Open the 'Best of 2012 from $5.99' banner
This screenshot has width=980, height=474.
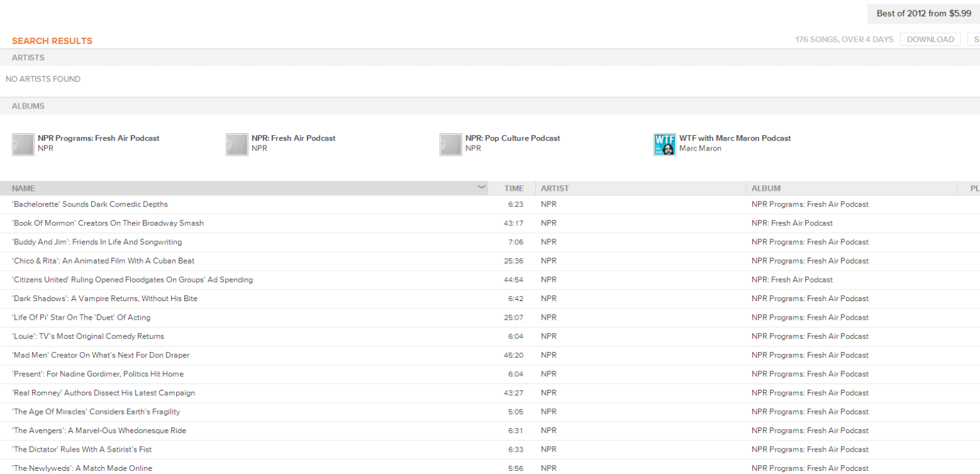pos(923,13)
